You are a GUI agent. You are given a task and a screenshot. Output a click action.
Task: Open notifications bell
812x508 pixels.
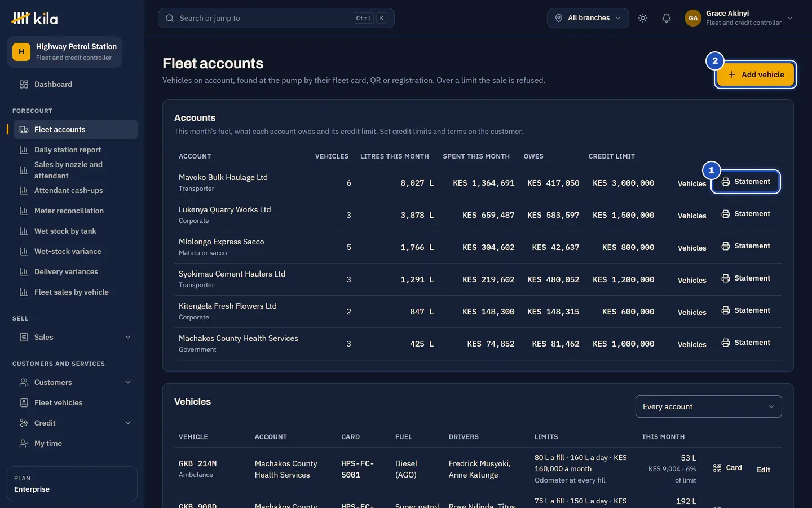(667, 18)
